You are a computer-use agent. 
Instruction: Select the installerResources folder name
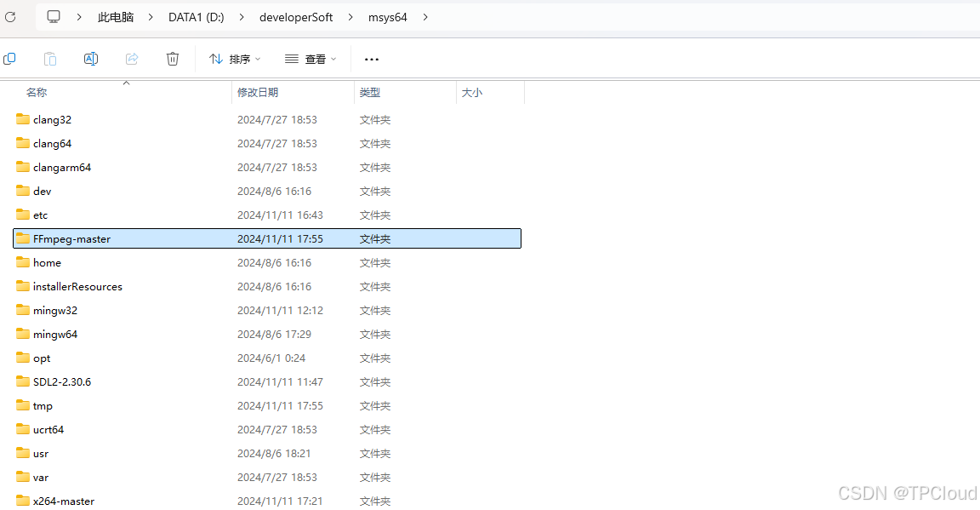tap(77, 287)
